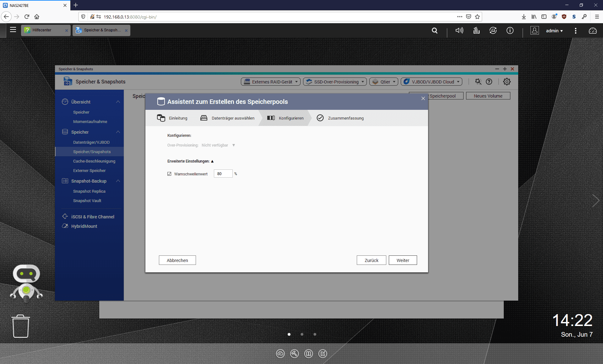This screenshot has height=364, width=603.
Task: Toggle Erweiterte Einstellungen expander
Action: point(211,161)
